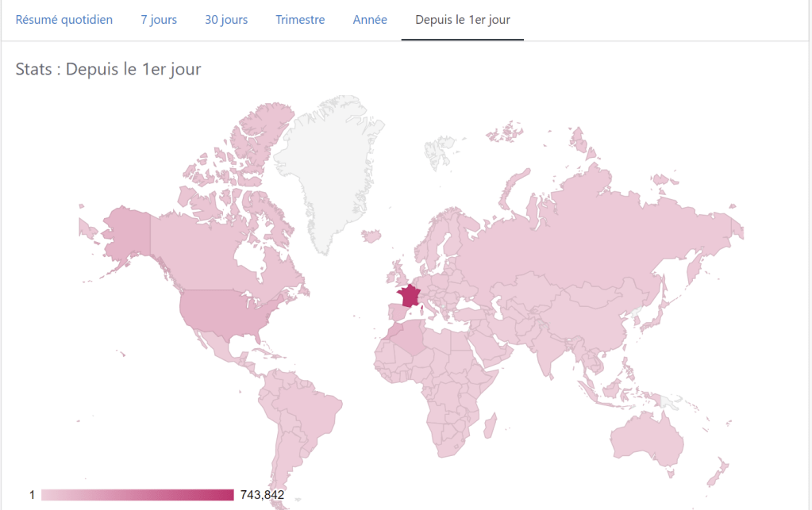This screenshot has height=510, width=812.
Task: Select dark-shaded France on the map
Action: (410, 296)
